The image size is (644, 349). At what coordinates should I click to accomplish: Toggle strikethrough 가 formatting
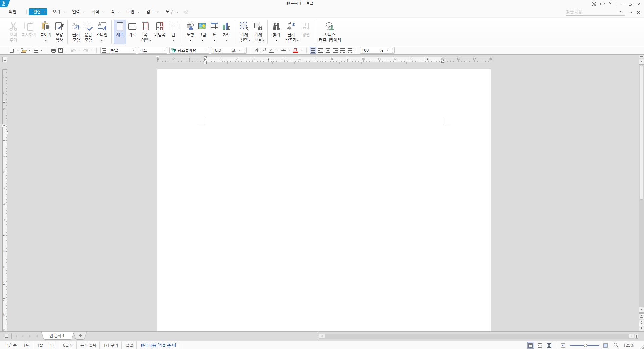[x=284, y=50]
